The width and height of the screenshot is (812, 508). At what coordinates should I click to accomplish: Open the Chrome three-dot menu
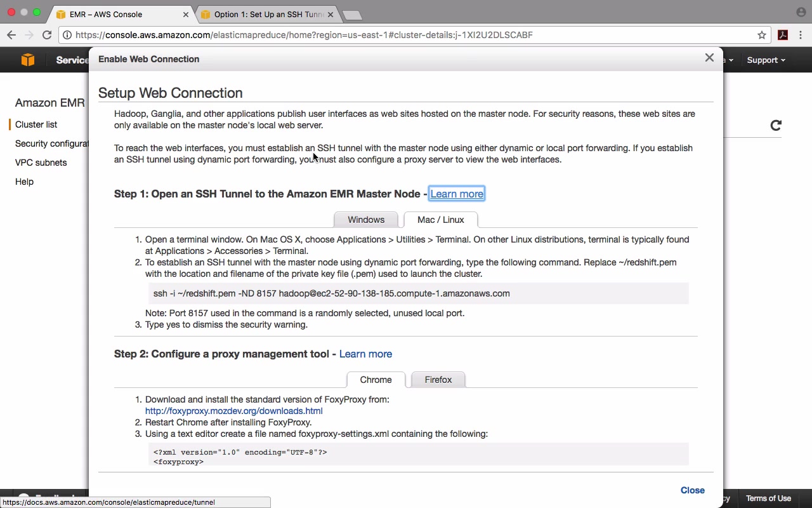tap(801, 35)
